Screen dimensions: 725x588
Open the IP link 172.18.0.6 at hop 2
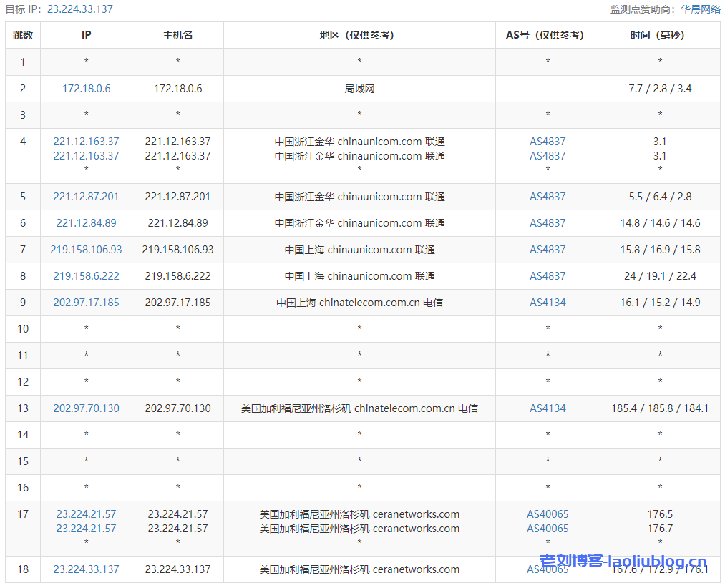[x=86, y=88]
